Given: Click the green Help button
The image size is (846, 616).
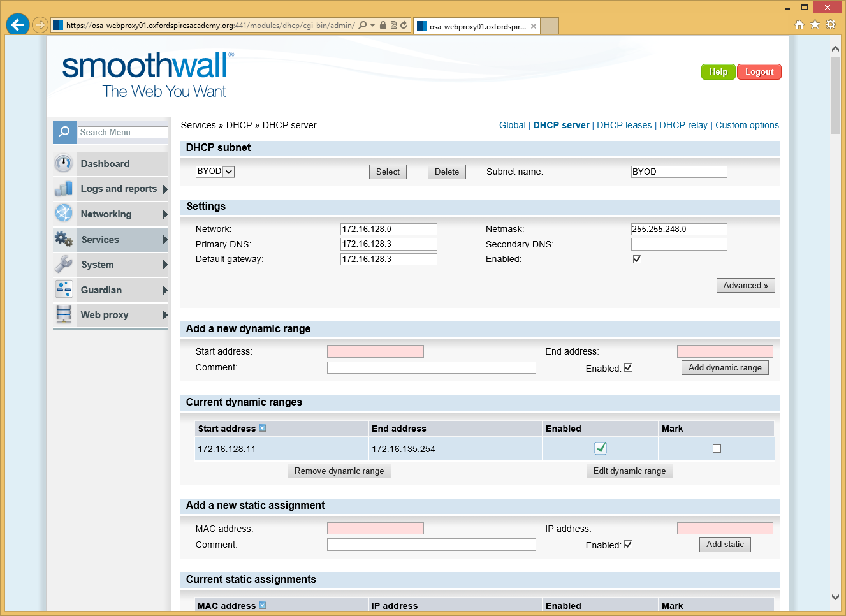Looking at the screenshot, I should pyautogui.click(x=718, y=72).
